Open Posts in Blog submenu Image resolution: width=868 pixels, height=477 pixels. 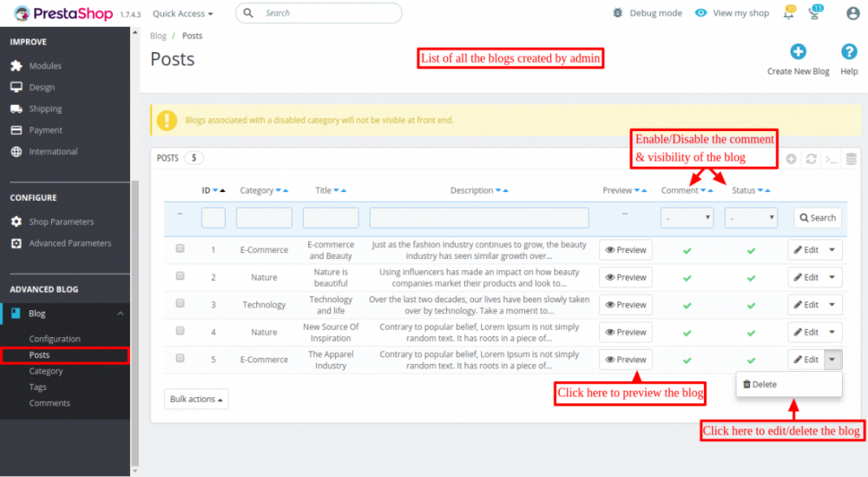click(39, 355)
